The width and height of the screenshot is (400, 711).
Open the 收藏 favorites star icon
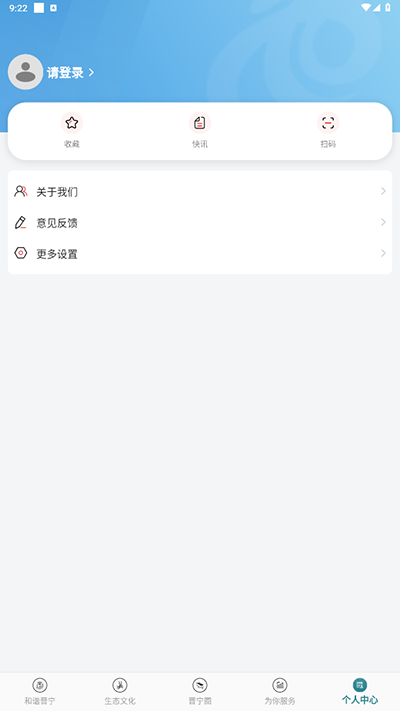pyautogui.click(x=72, y=123)
